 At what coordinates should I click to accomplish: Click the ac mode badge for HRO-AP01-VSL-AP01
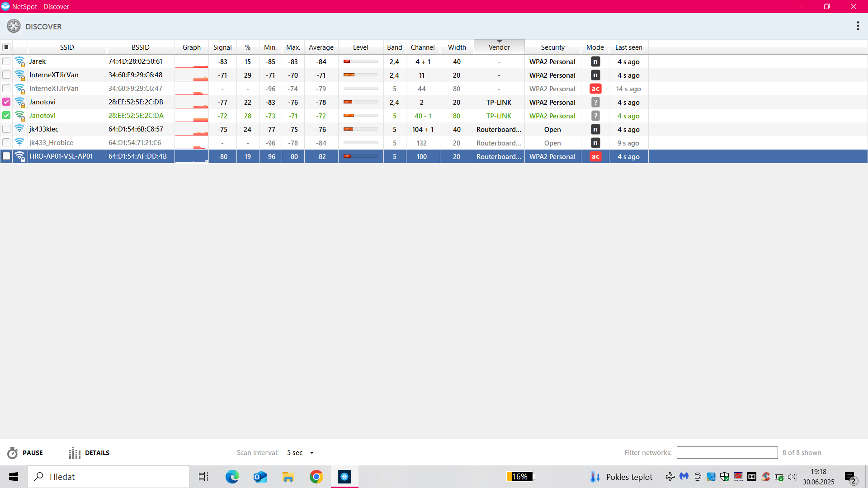coord(595,157)
